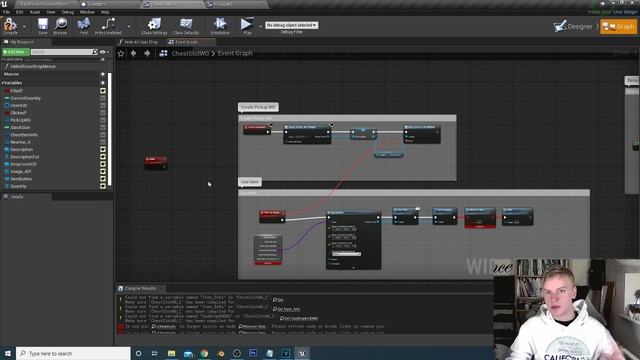Open the Debug menu
Screen dimensions: 640x360
67,12
